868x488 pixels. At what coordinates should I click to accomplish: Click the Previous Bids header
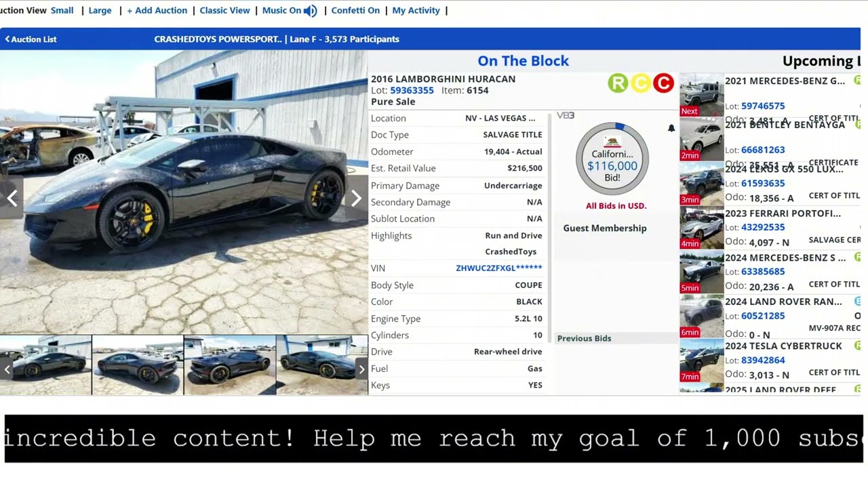[x=584, y=338]
